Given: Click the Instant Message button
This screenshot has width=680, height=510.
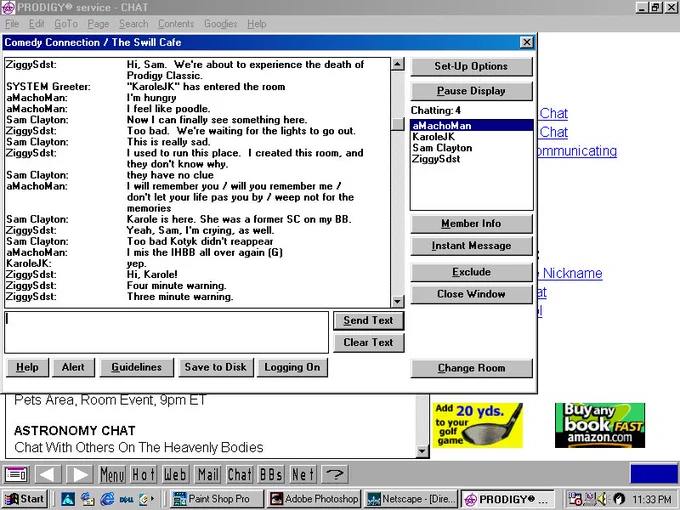Looking at the screenshot, I should coord(471,246).
